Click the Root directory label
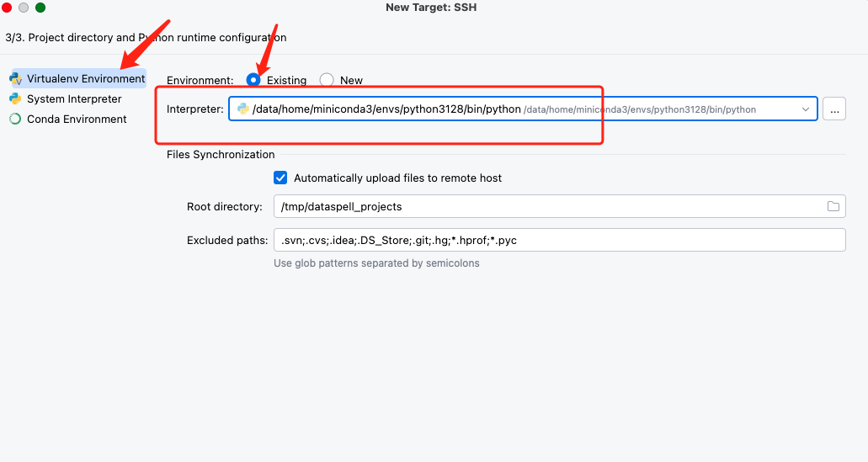Screen dimensions: 868x462 pyautogui.click(x=225, y=206)
